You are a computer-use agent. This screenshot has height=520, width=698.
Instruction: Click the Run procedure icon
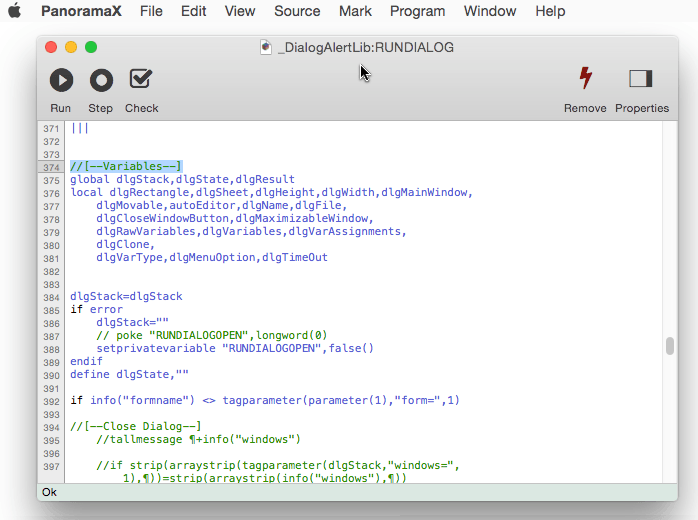point(61,80)
